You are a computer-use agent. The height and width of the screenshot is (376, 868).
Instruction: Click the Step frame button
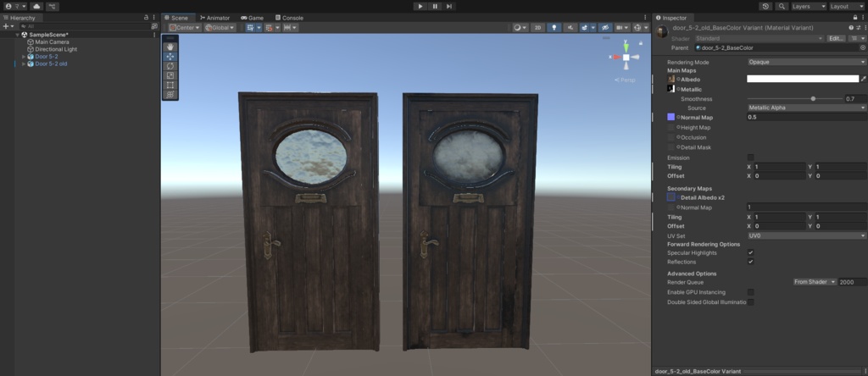coord(449,6)
